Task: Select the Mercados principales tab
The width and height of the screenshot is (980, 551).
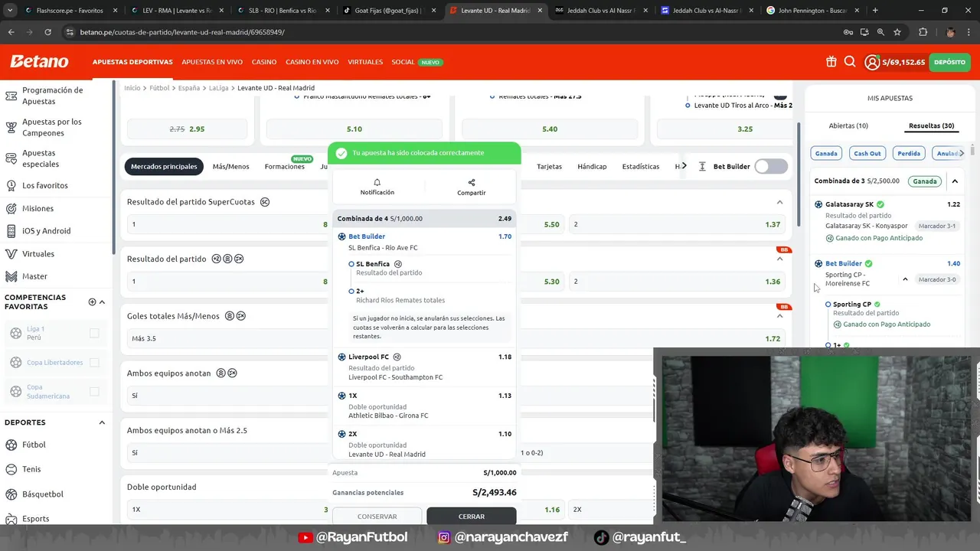Action: point(164,166)
